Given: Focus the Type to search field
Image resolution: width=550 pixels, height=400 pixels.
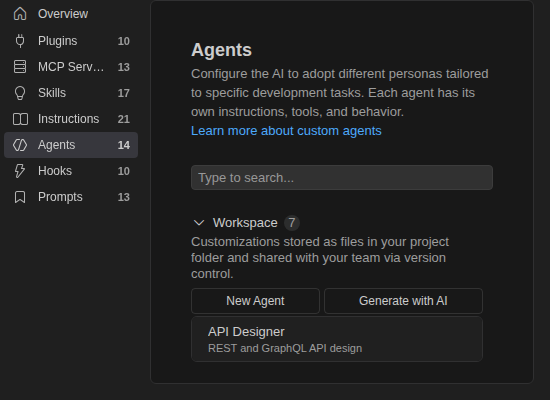Looking at the screenshot, I should point(342,178).
